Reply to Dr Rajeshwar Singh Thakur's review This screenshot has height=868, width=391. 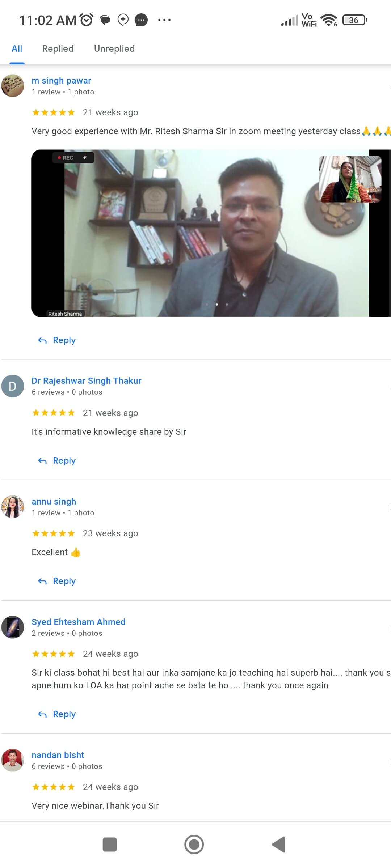coord(57,461)
